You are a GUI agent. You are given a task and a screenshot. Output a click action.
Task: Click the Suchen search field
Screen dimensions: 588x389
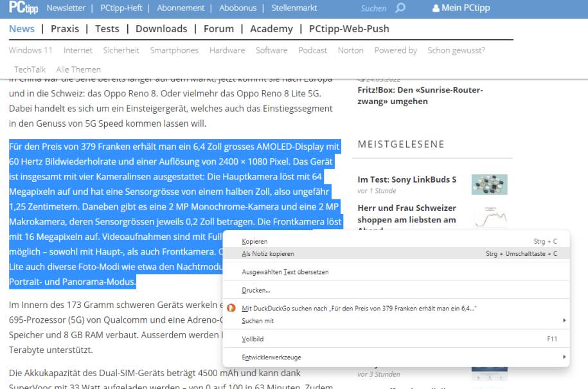[373, 8]
